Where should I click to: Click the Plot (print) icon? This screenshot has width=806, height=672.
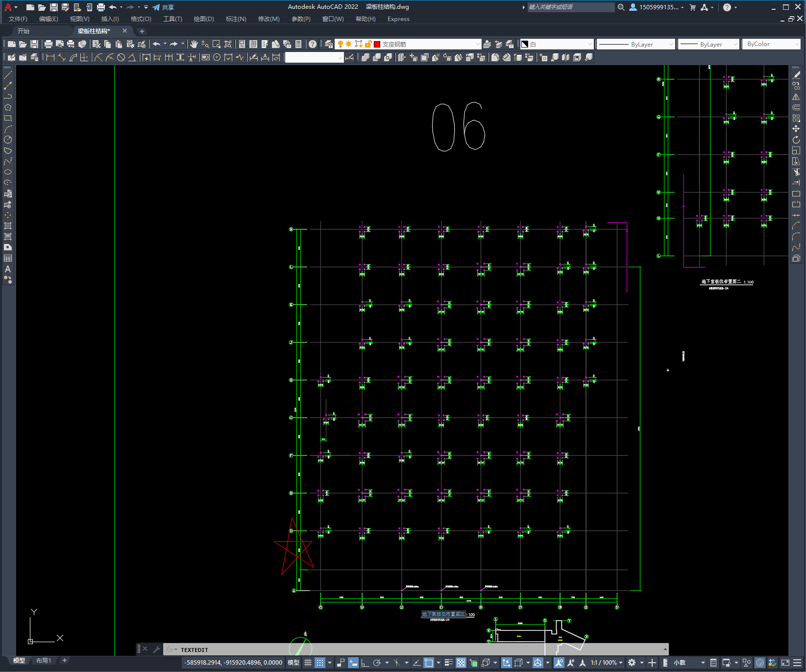(x=49, y=44)
